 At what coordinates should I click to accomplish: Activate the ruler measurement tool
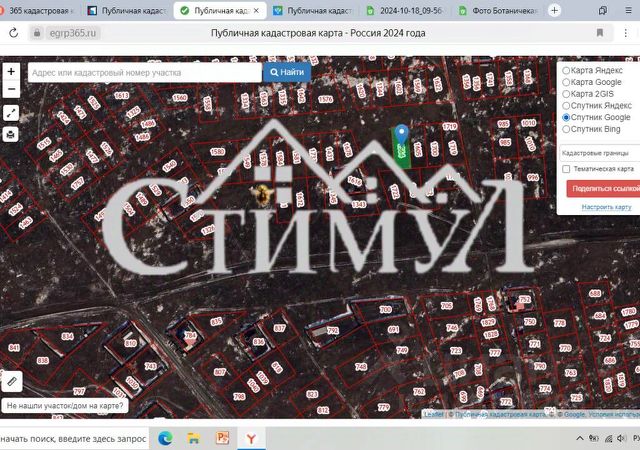[x=11, y=382]
